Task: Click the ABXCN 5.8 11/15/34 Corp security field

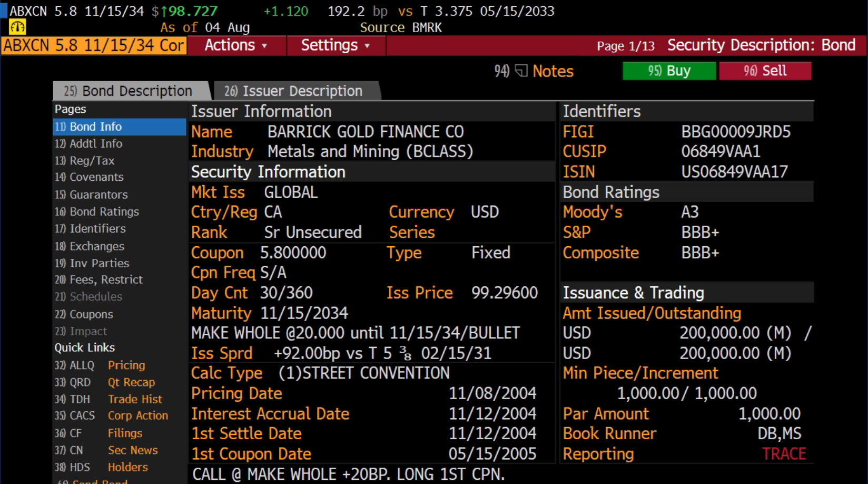Action: point(94,45)
